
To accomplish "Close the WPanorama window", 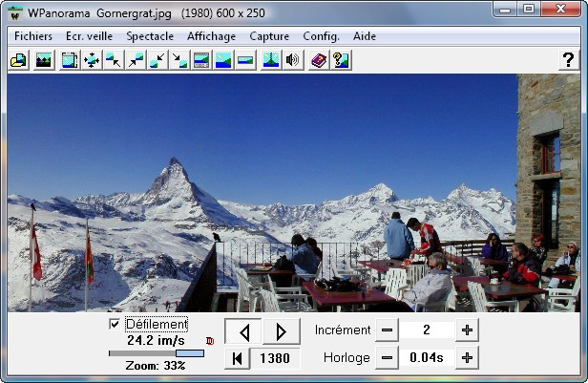I will point(561,9).
